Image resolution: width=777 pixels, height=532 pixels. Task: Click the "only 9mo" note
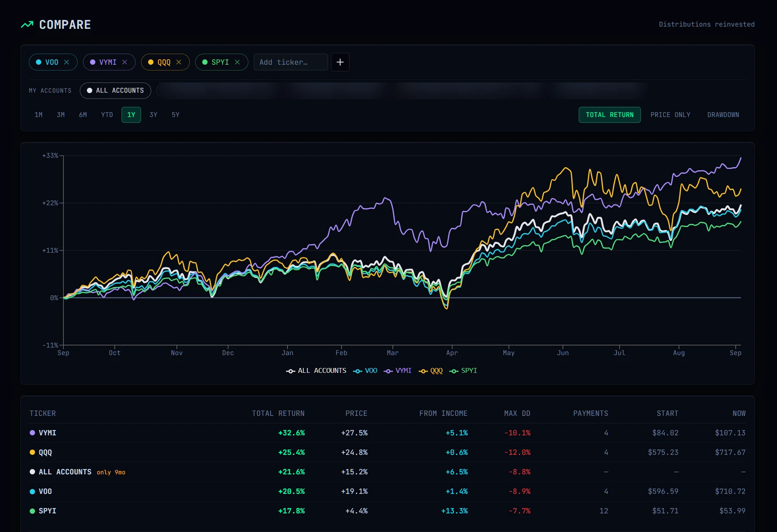[111, 472]
